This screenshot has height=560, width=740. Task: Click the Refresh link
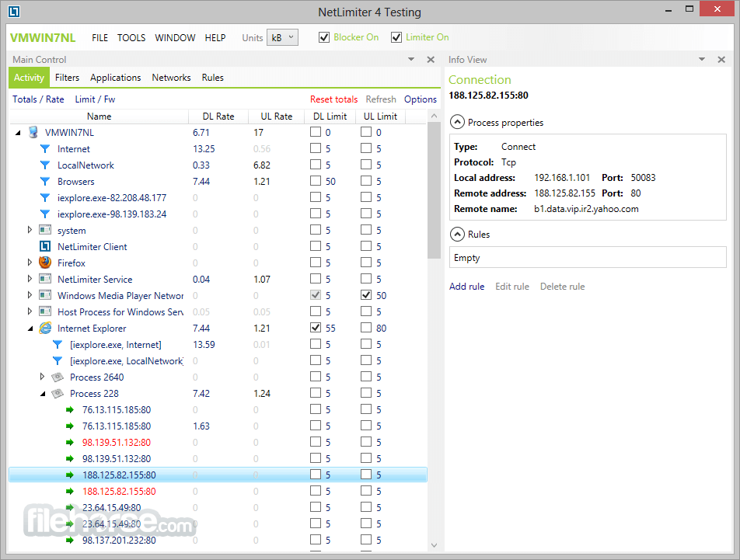coord(381,99)
